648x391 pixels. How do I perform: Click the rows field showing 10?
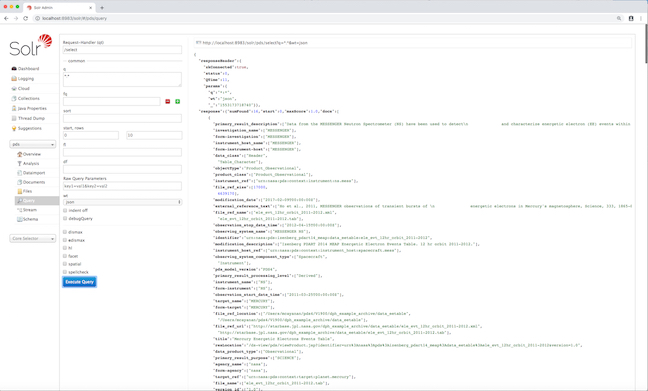(x=154, y=135)
